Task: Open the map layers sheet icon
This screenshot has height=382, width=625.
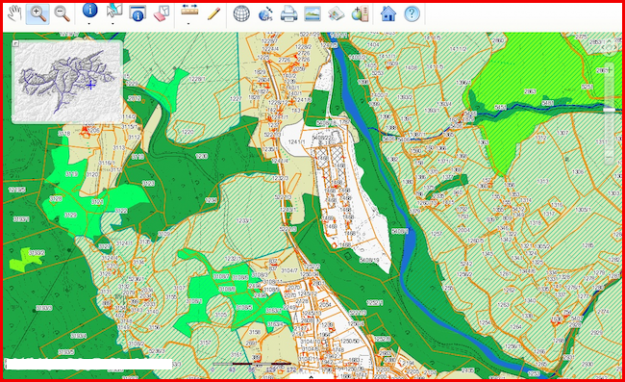Action: pyautogui.click(x=336, y=14)
